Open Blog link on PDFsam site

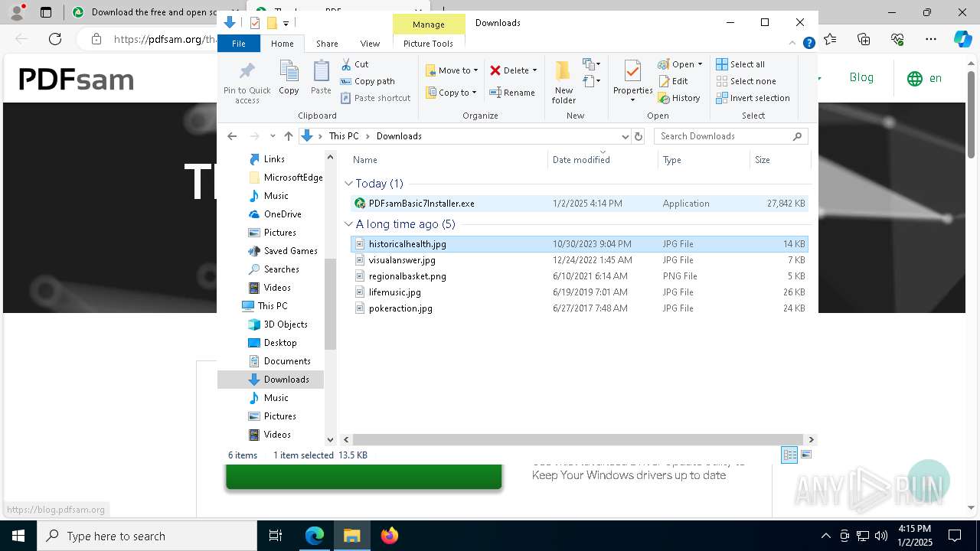tap(861, 77)
